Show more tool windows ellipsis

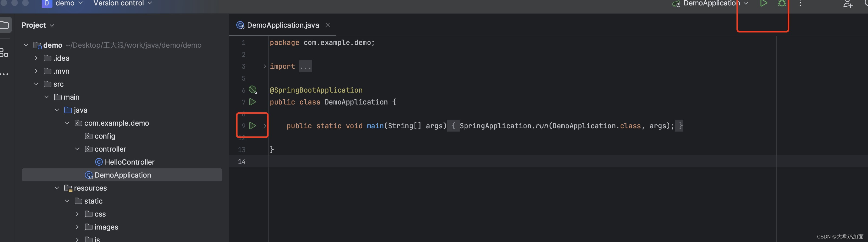click(4, 74)
